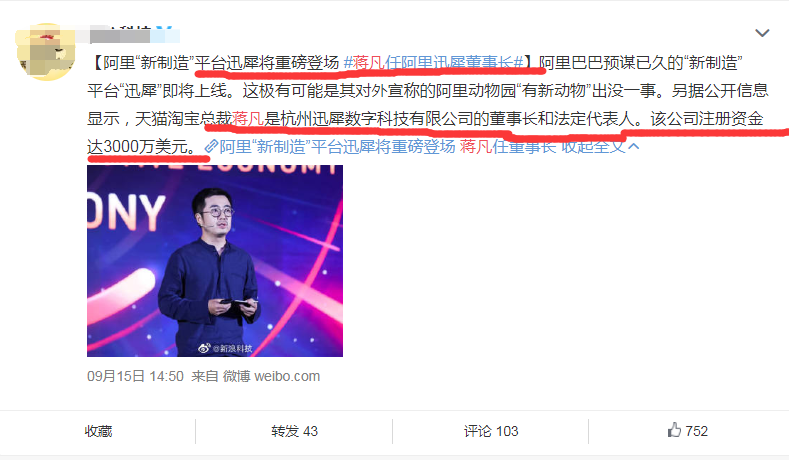Click the verified badge beside username
Image resolution: width=789 pixels, height=460 pixels.
[164, 33]
